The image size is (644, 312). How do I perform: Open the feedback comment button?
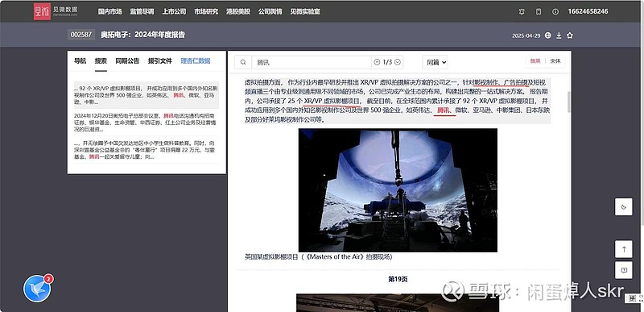623,271
